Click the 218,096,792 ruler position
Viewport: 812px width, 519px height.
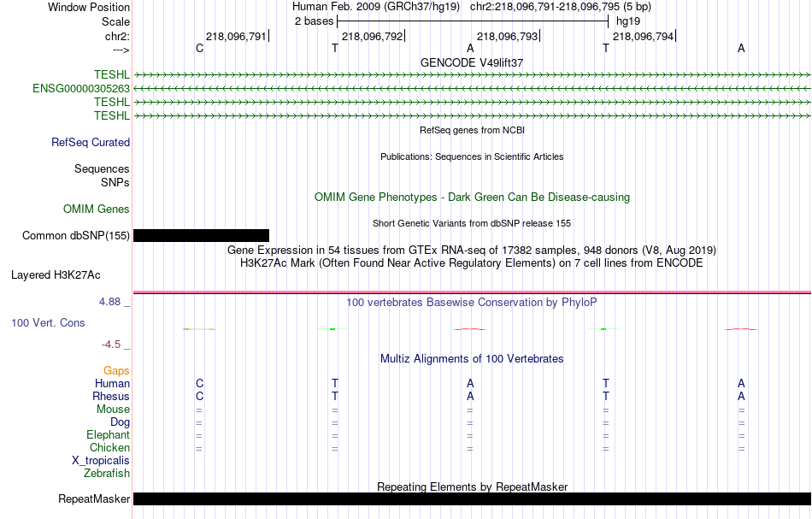373,36
